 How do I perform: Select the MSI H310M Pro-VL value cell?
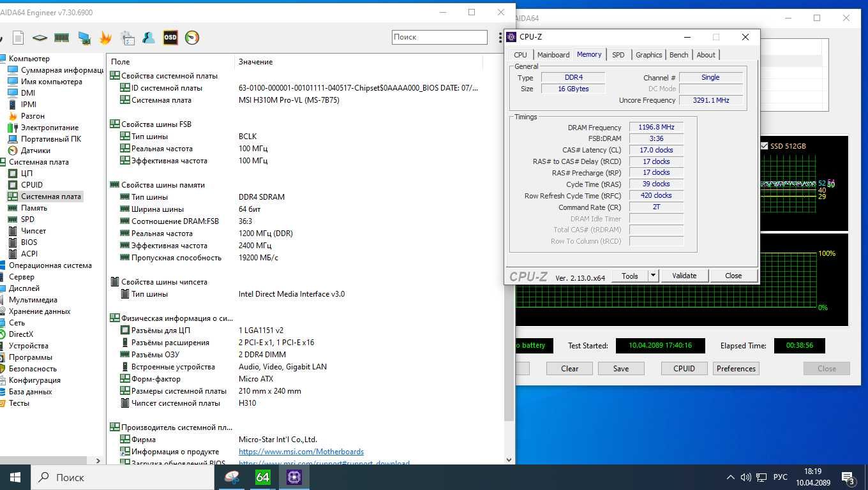coord(289,100)
